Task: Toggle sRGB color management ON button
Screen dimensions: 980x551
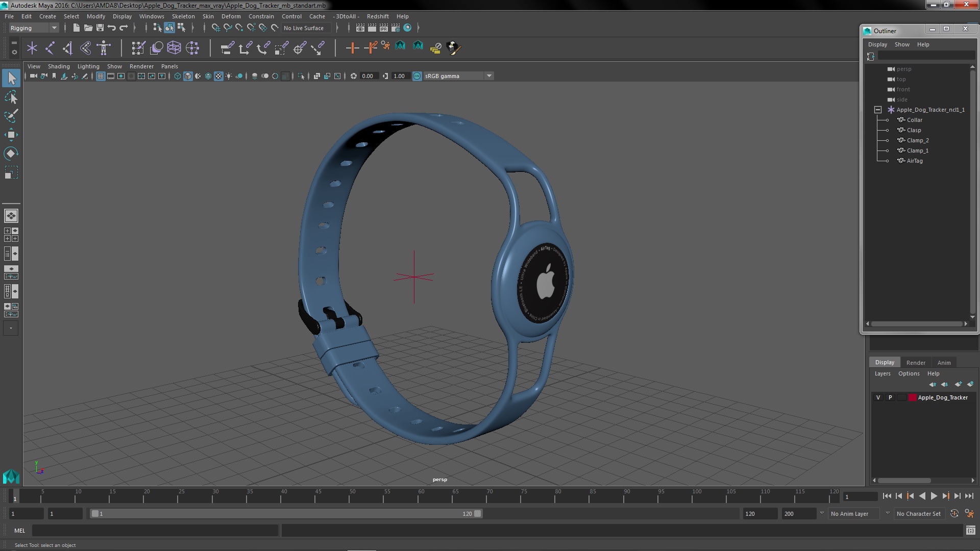Action: [x=417, y=76]
